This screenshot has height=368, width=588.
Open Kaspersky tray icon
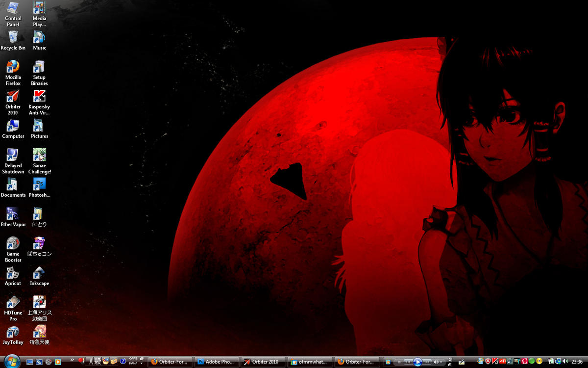(495, 362)
